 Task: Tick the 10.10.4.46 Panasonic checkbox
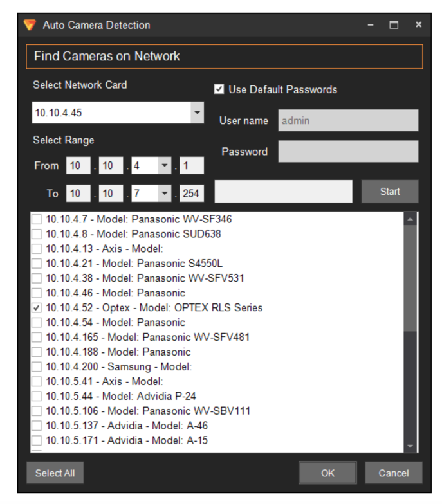[37, 293]
